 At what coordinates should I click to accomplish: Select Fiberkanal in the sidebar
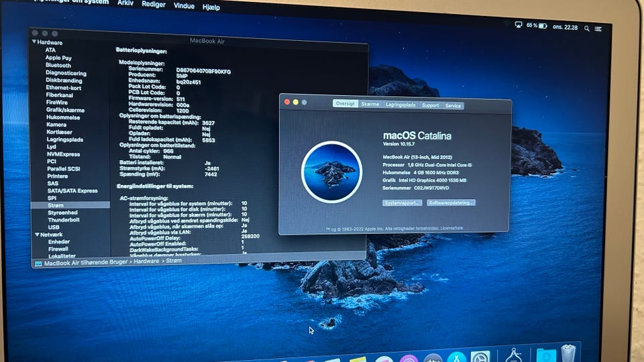(60, 95)
